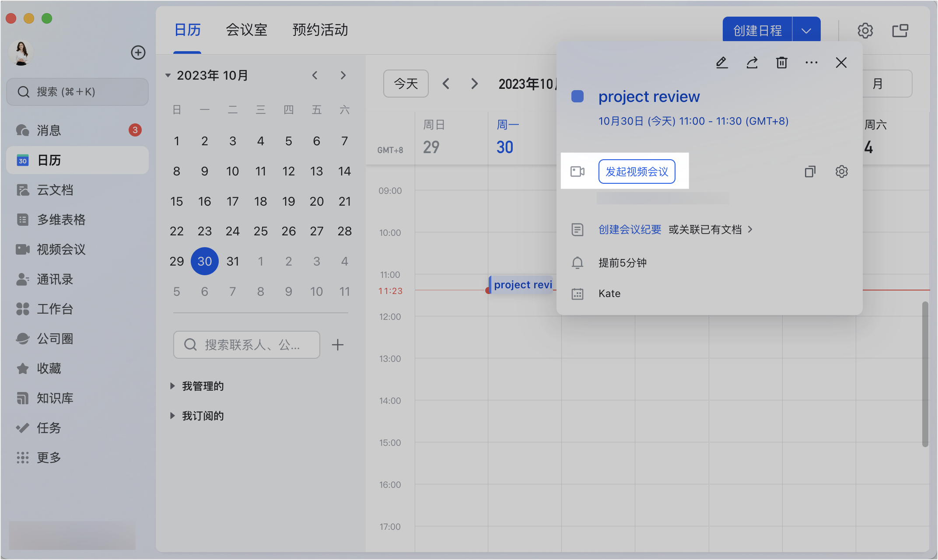Open 更多 in the sidebar
Screen dimensions: 938x560
pos(77,458)
